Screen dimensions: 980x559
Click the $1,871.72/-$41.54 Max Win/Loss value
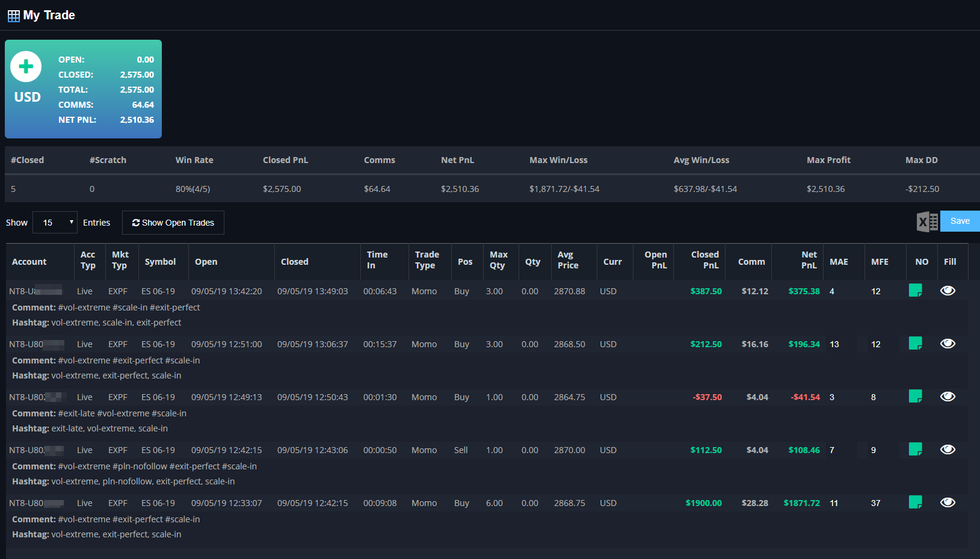tap(564, 189)
